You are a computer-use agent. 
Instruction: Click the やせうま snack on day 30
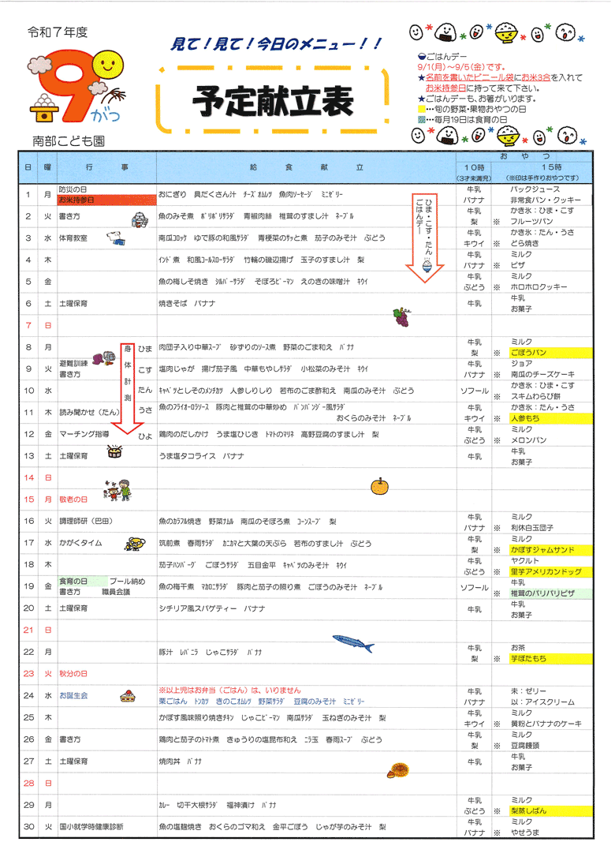coord(525,832)
